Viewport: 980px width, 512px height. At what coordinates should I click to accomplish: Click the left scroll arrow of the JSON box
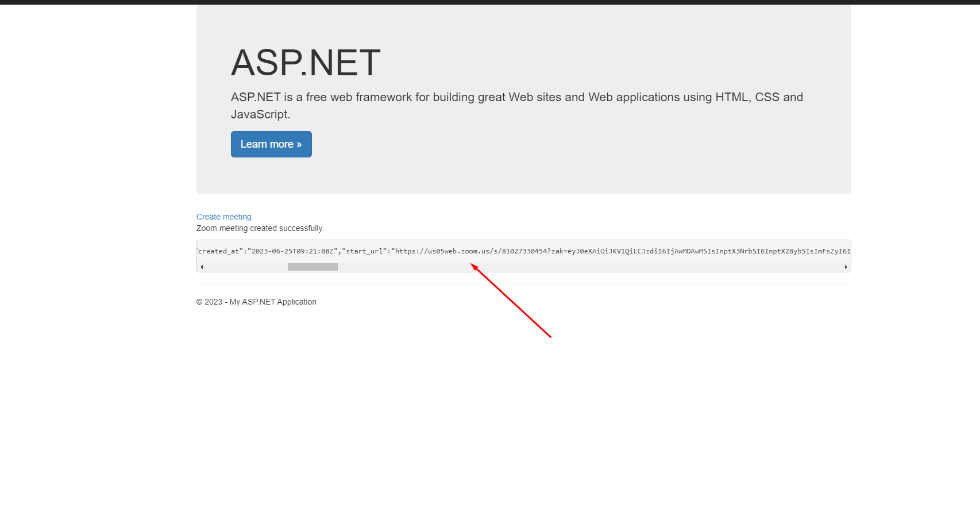click(202, 267)
